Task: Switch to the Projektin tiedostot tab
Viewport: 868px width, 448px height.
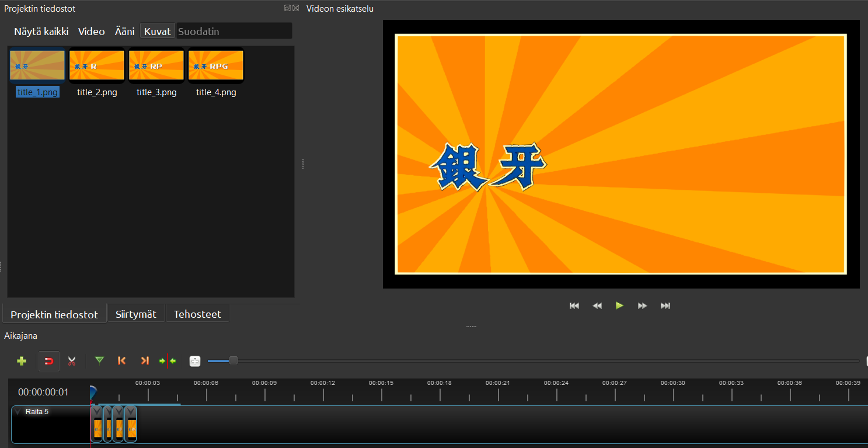Action: tap(54, 314)
